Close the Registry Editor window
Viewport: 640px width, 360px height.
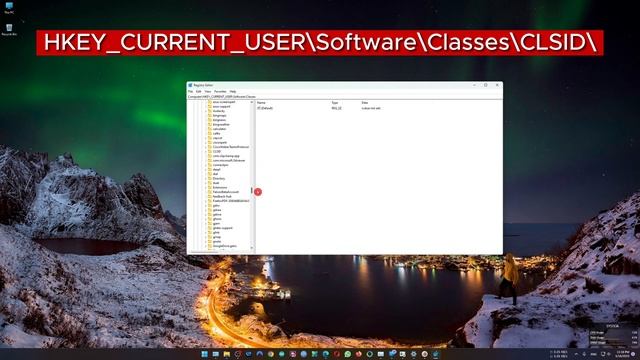click(497, 85)
